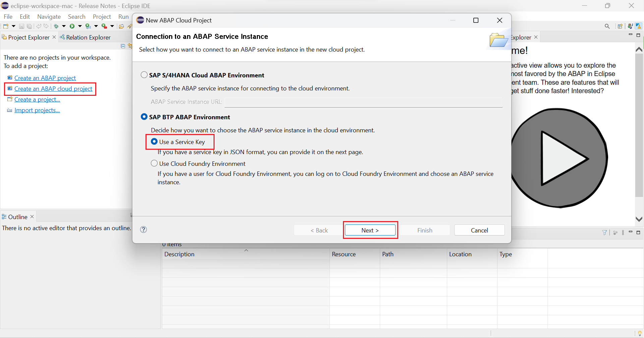Open the File menu

(x=8, y=17)
